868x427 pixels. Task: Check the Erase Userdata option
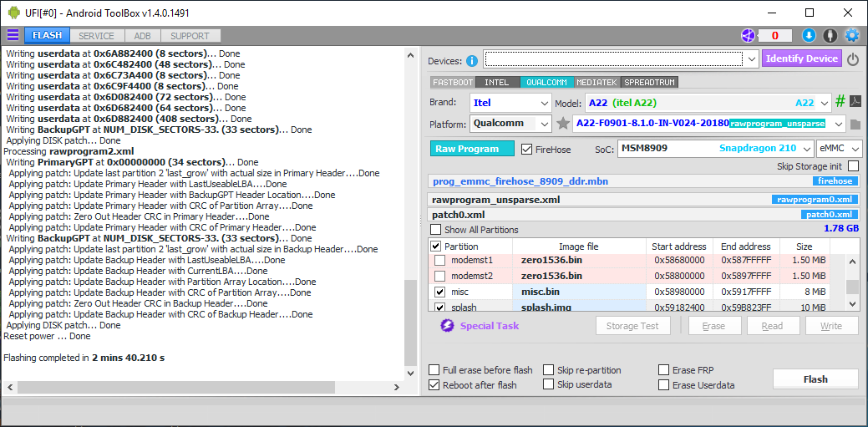tap(663, 385)
